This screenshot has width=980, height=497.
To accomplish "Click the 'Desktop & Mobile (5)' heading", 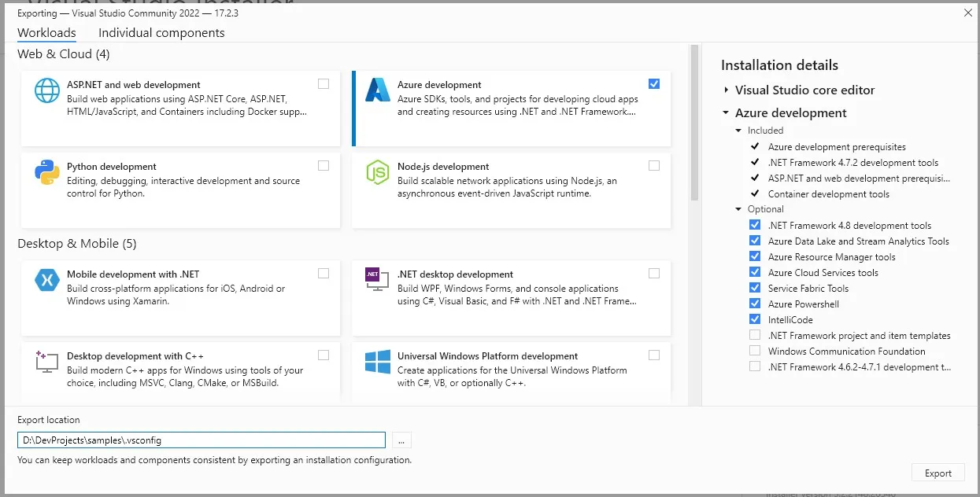I will pyautogui.click(x=77, y=244).
